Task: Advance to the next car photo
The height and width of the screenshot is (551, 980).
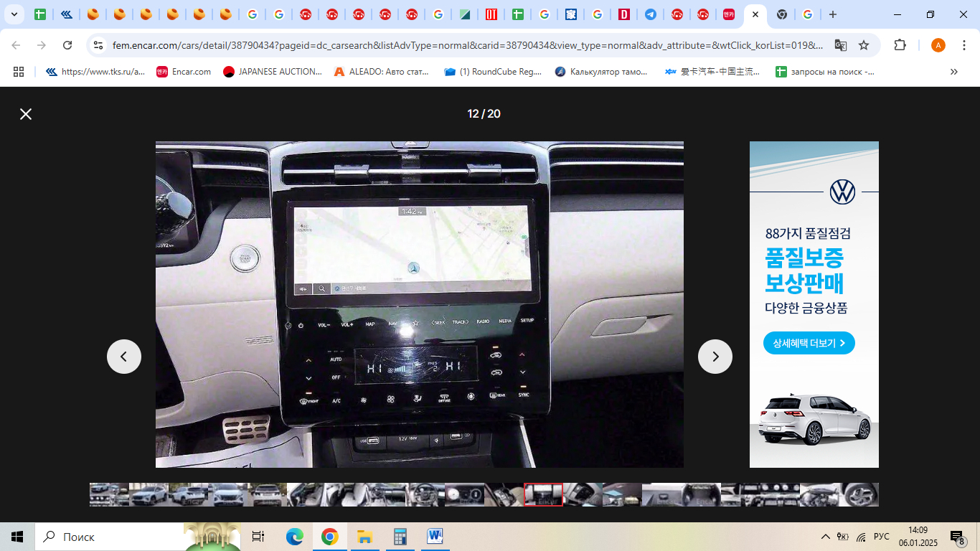Action: pos(715,357)
